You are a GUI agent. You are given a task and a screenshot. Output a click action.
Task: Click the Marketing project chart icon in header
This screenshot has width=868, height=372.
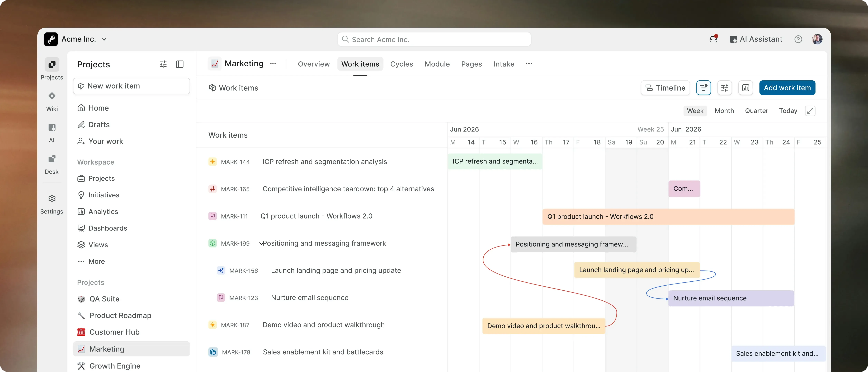[x=215, y=64]
